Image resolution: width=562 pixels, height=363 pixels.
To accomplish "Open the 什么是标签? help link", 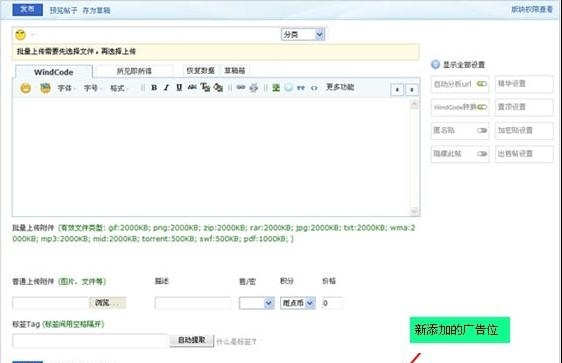I will point(237,342).
